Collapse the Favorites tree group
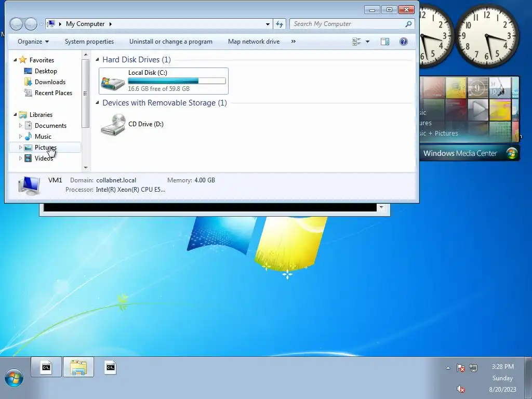 (x=15, y=60)
